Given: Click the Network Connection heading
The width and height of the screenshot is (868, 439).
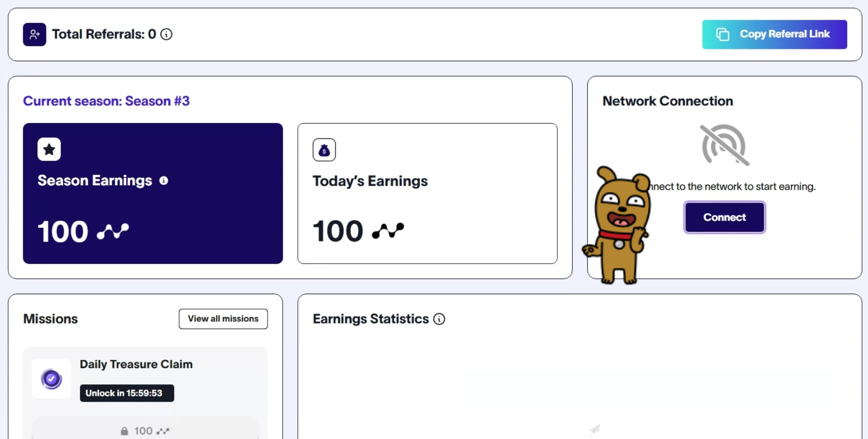Looking at the screenshot, I should click(x=668, y=101).
